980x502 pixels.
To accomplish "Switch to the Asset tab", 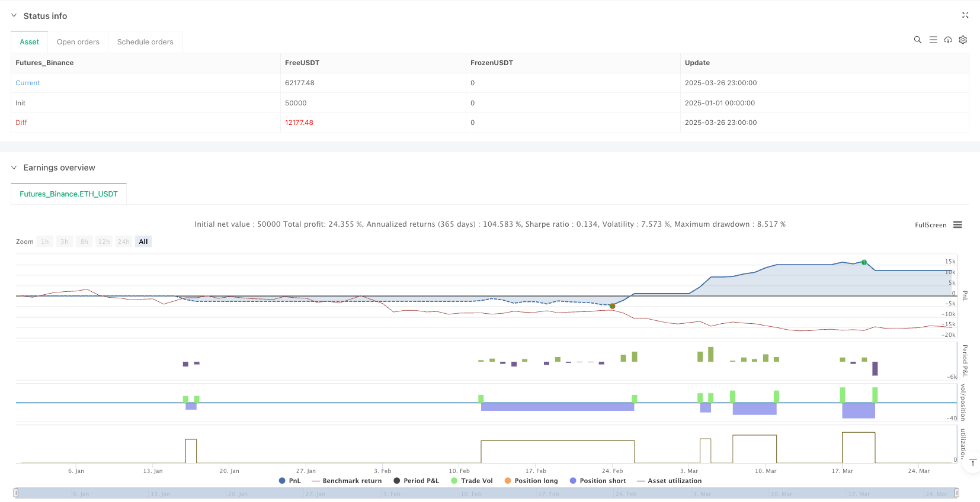I will click(x=30, y=42).
